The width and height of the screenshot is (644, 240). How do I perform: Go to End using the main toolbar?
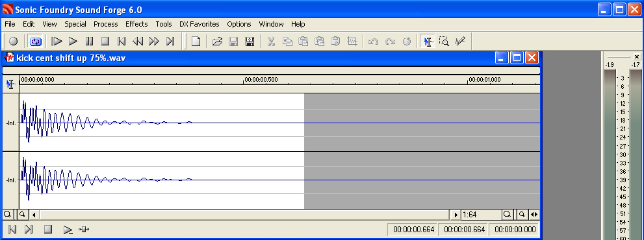coord(170,41)
